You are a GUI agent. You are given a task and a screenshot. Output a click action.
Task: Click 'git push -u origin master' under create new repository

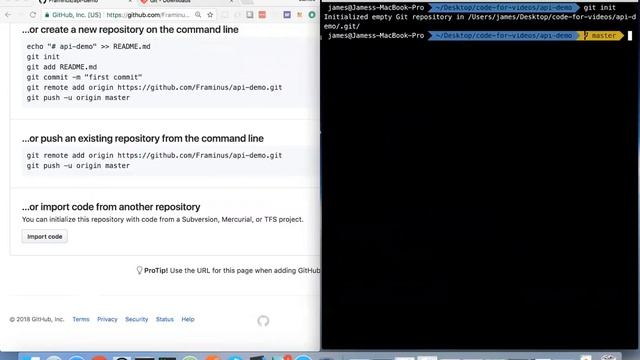pos(78,98)
